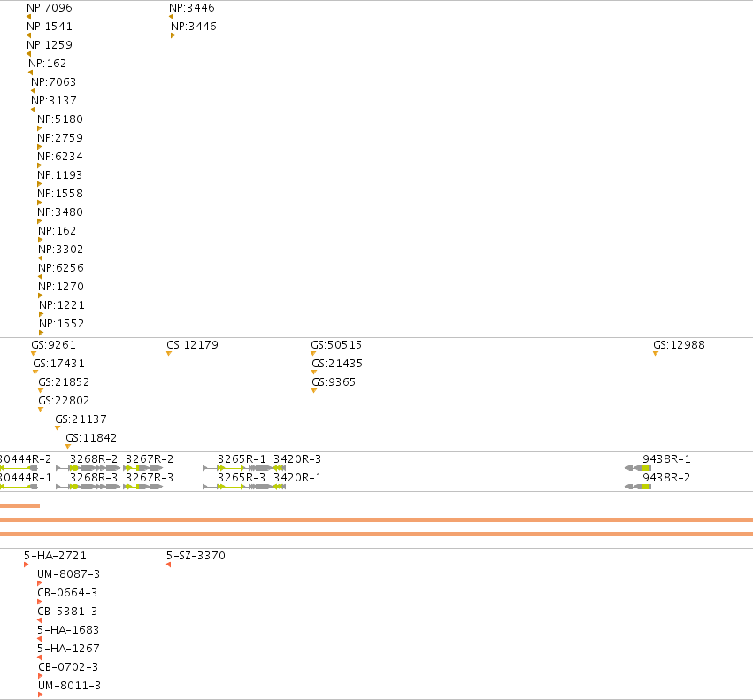Viewport: 753px width, 700px height.
Task: Select the arrow marker under NP:1259
Action: click(29, 54)
